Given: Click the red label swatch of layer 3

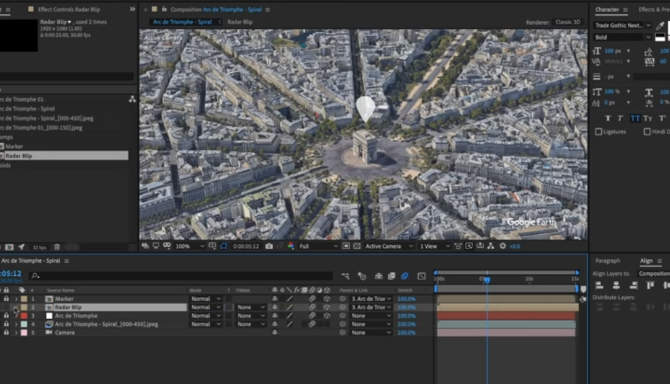Looking at the screenshot, I should (x=24, y=316).
